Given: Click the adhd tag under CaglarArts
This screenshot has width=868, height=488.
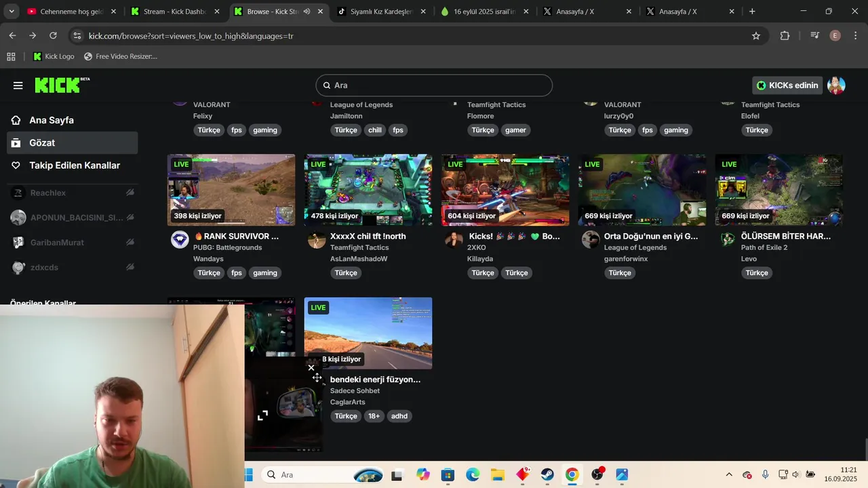Looking at the screenshot, I should pos(399,416).
